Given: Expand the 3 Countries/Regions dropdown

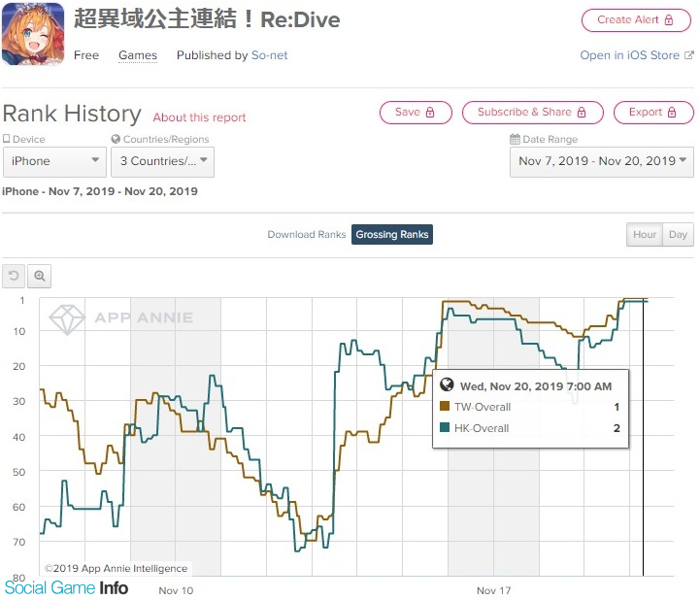Looking at the screenshot, I should click(x=162, y=161).
